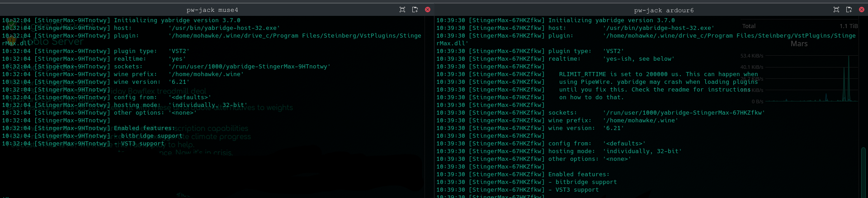Close the pw-jack muse4 terminal pane
The height and width of the screenshot is (198, 868).
click(x=428, y=10)
